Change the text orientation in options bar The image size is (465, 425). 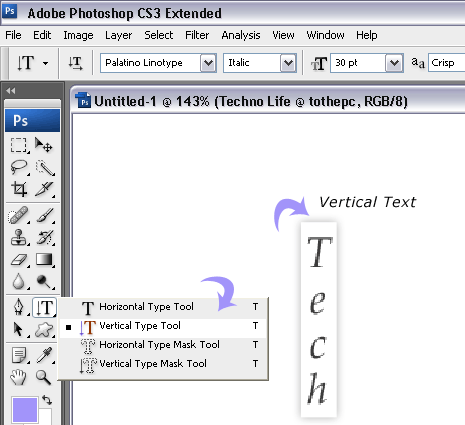click(76, 63)
